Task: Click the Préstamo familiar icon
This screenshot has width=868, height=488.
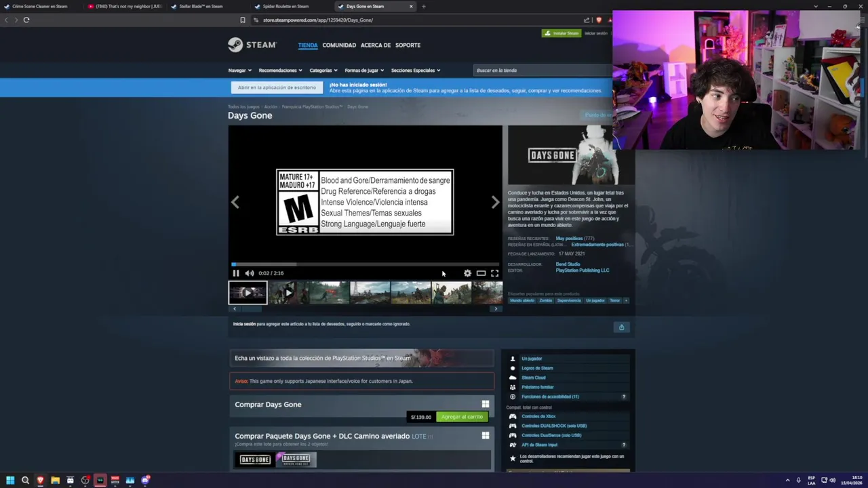Action: [x=513, y=387]
